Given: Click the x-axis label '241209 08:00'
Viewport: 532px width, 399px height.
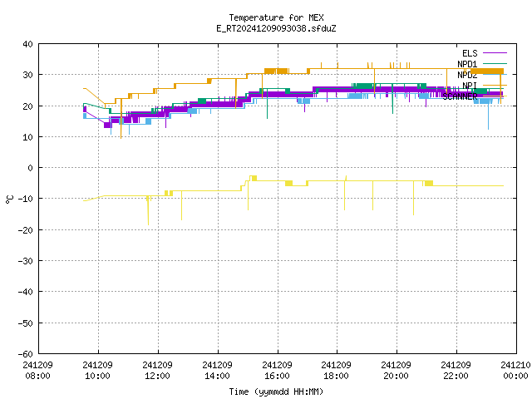Looking at the screenshot, I should click(x=38, y=371).
